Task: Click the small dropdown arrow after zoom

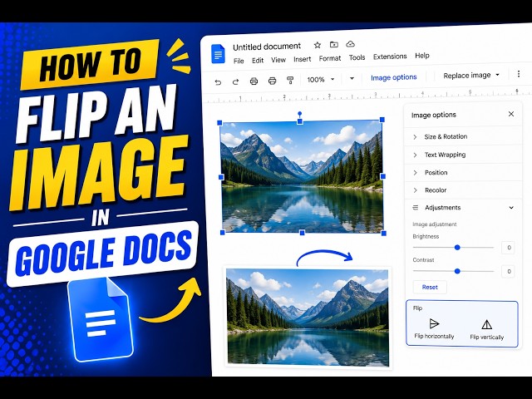Action: [x=352, y=79]
